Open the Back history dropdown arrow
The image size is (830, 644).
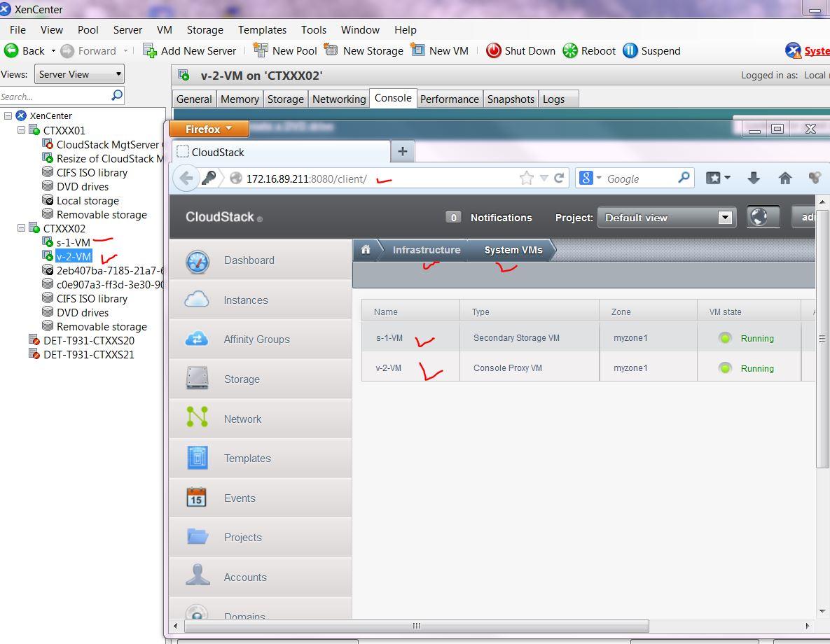(x=53, y=51)
